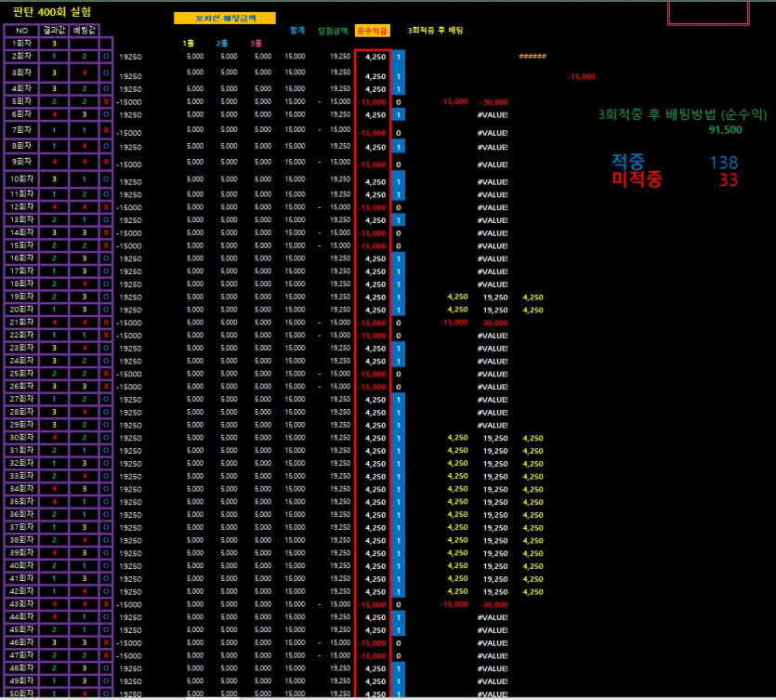Select the 당첨금액 column header

[x=333, y=31]
